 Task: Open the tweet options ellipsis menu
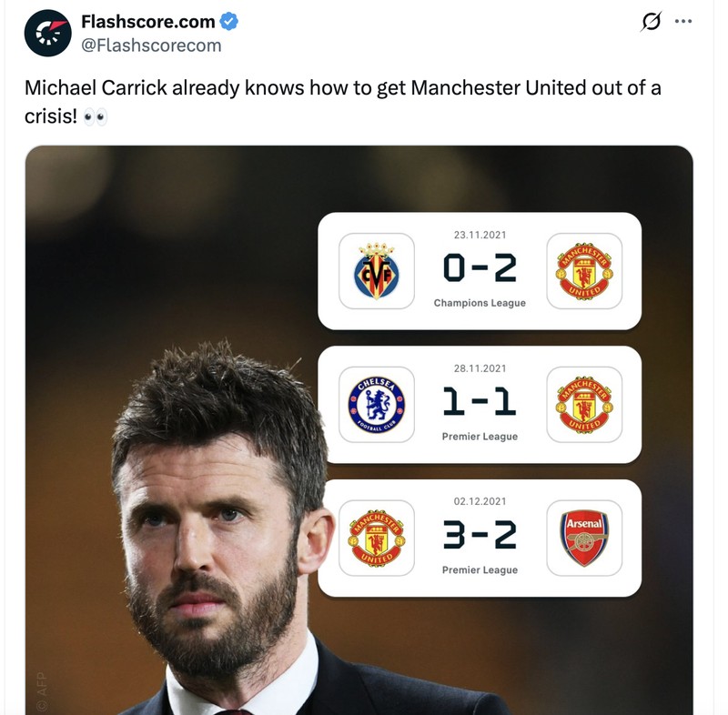683,20
